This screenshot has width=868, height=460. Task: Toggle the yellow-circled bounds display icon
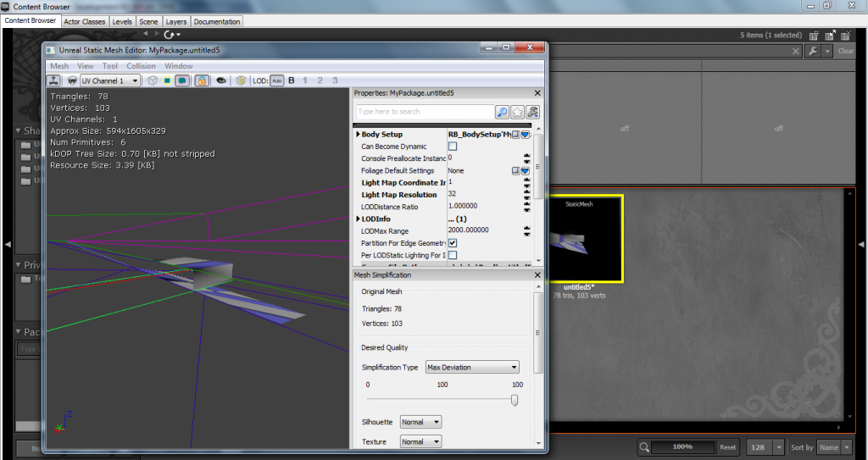(x=167, y=80)
